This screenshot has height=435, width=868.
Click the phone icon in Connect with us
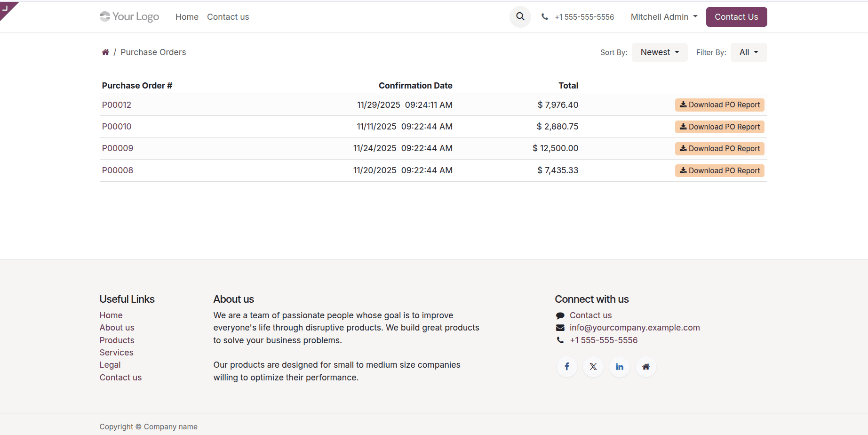pyautogui.click(x=560, y=340)
